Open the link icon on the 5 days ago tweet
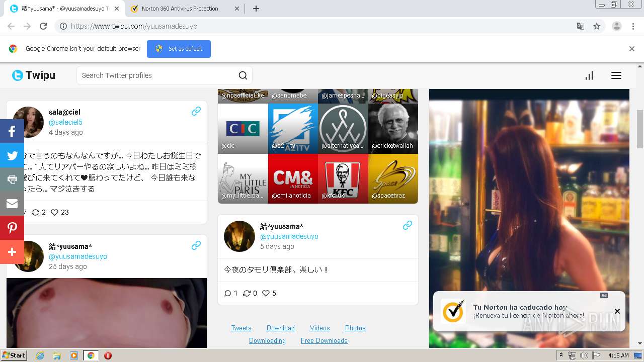The image size is (644, 362). (408, 225)
